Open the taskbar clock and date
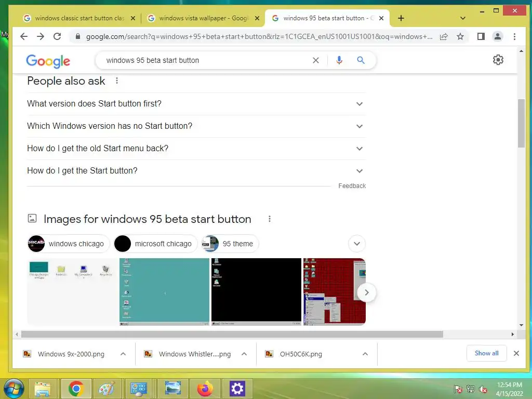 pos(509,389)
